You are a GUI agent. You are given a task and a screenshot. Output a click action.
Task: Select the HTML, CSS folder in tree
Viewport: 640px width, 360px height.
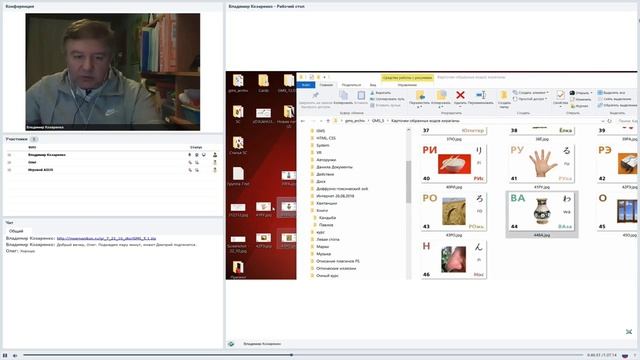[326, 138]
